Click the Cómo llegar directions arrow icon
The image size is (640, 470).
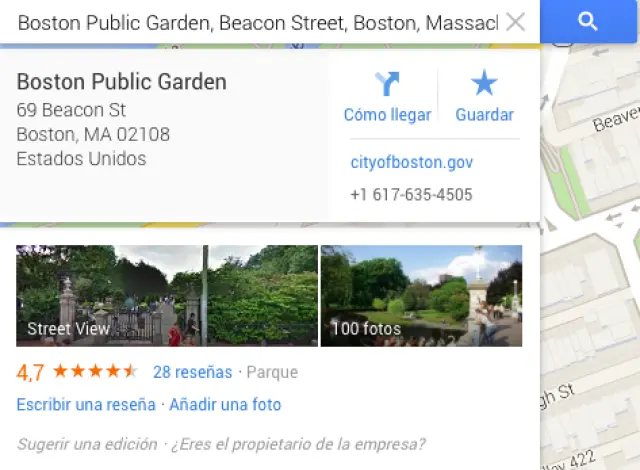pos(387,84)
